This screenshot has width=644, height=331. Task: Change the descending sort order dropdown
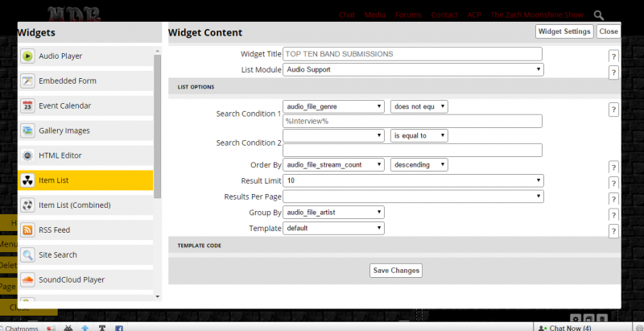tap(419, 164)
